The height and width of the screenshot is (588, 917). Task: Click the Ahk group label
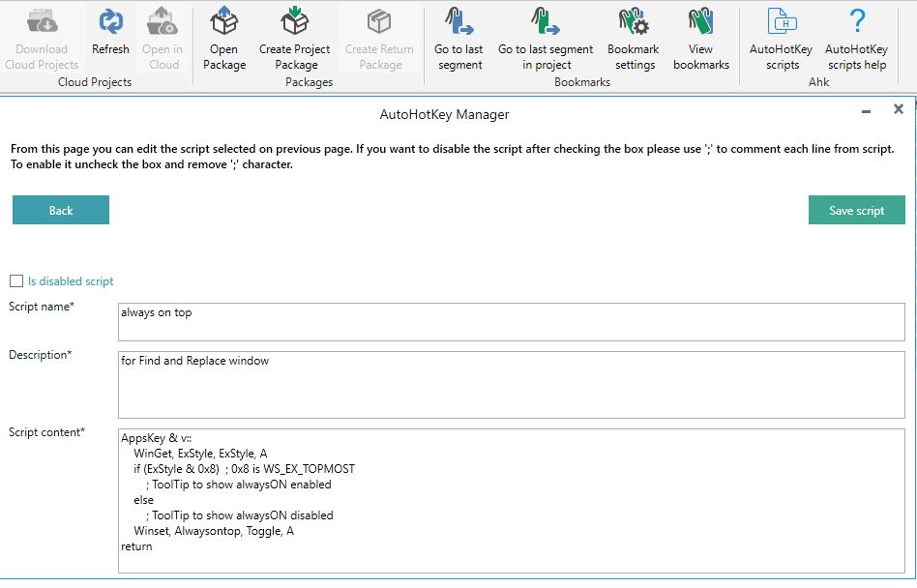[818, 82]
